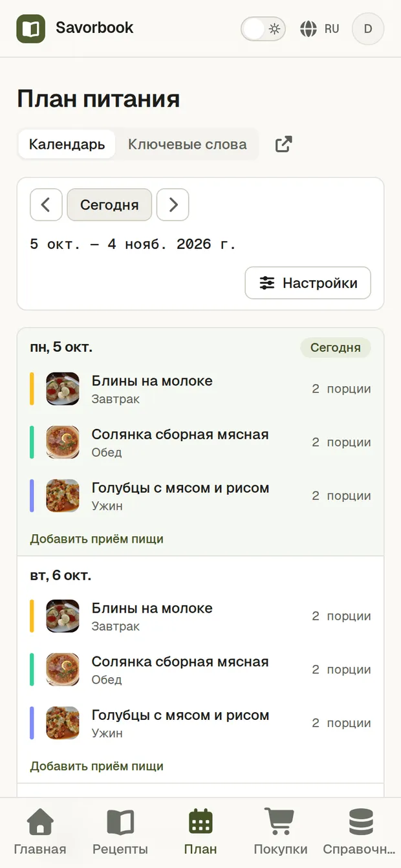Open the RU language selector
The width and height of the screenshot is (401, 868).
pos(320,28)
